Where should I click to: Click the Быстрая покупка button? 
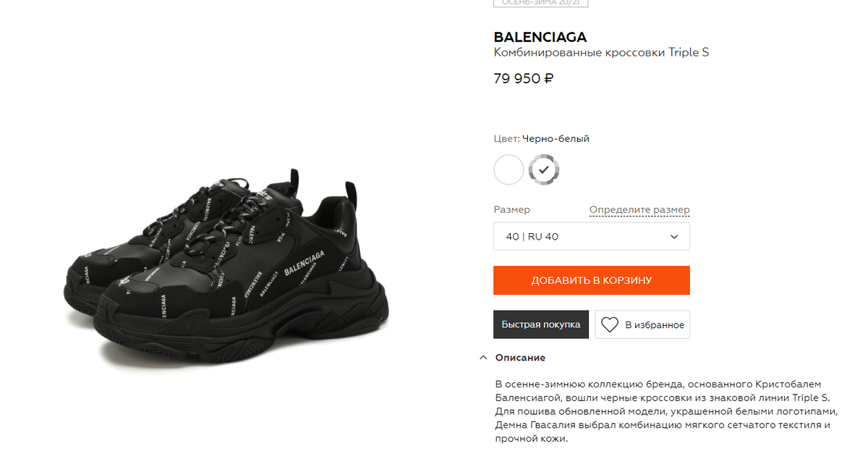click(x=541, y=324)
